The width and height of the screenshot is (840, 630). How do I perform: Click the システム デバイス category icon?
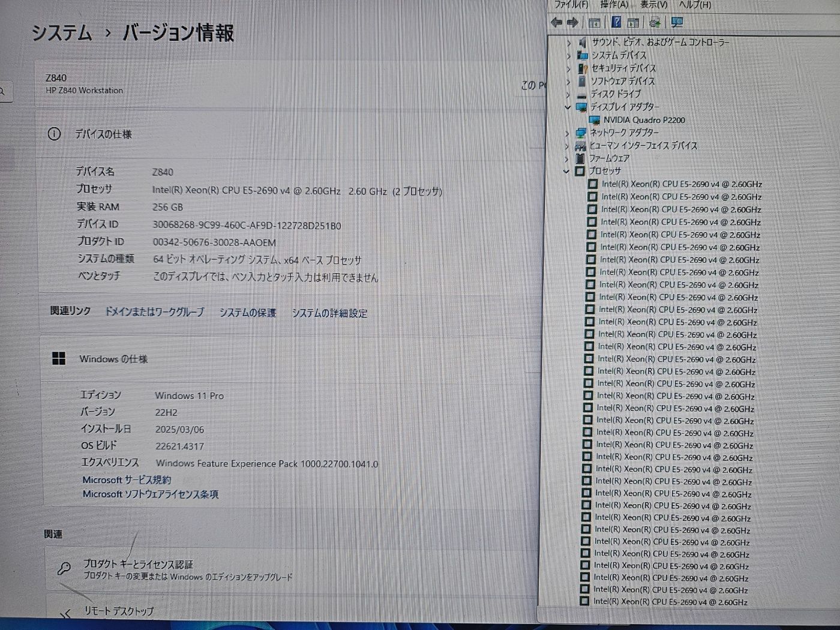582,55
